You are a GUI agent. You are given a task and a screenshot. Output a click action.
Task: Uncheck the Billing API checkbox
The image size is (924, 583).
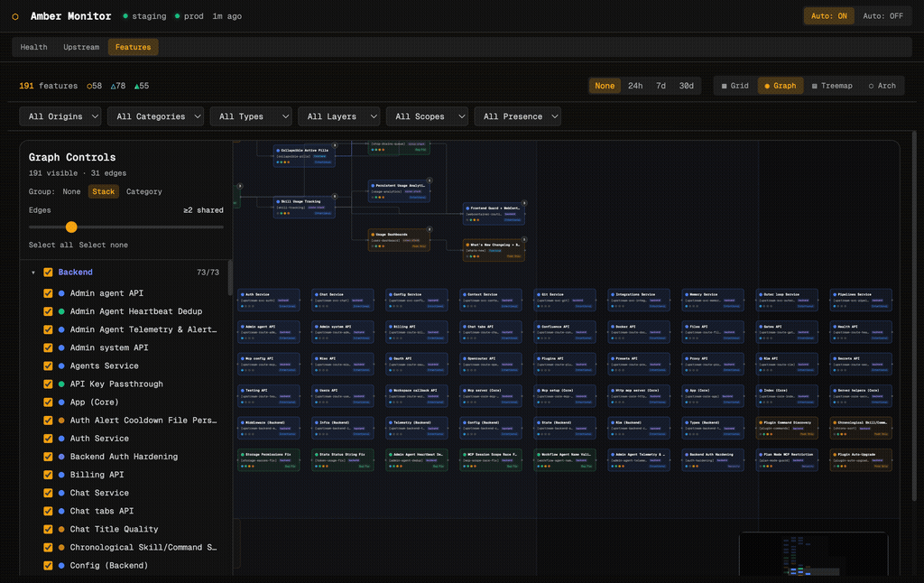pos(49,475)
